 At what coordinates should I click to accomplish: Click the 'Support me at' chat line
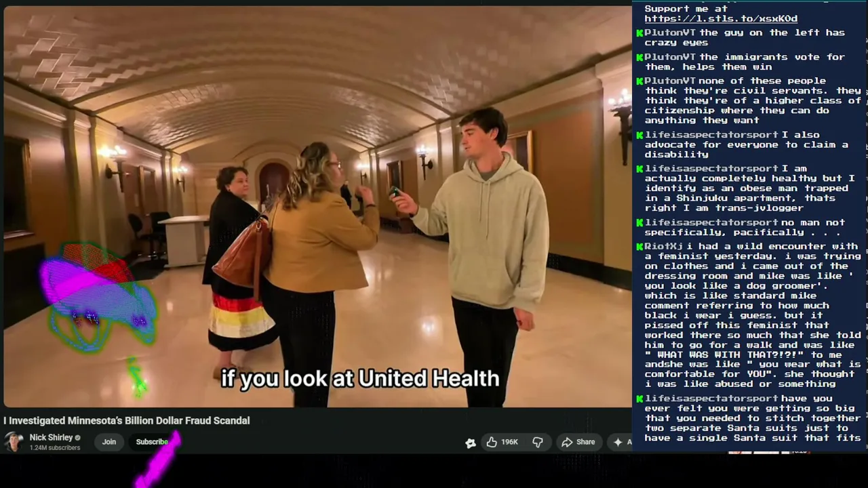point(686,9)
